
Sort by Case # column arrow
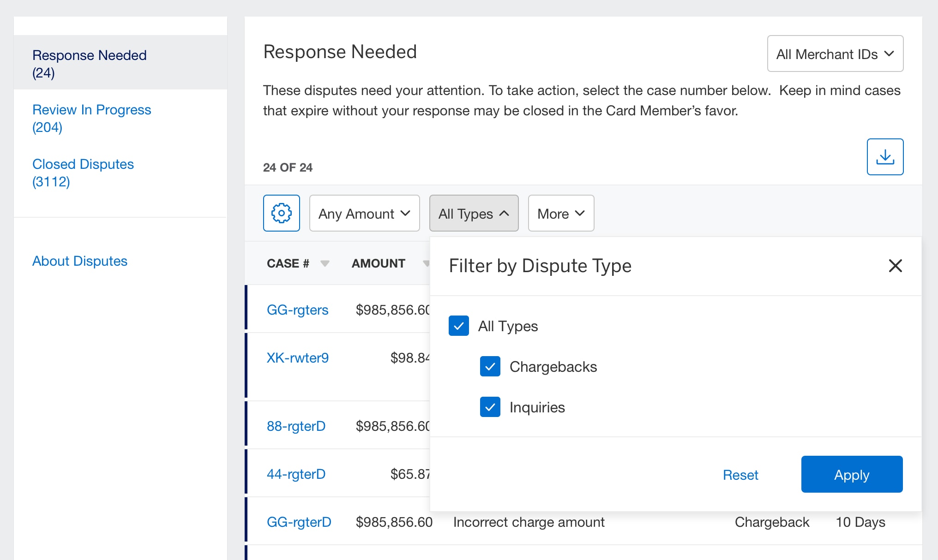(x=325, y=263)
